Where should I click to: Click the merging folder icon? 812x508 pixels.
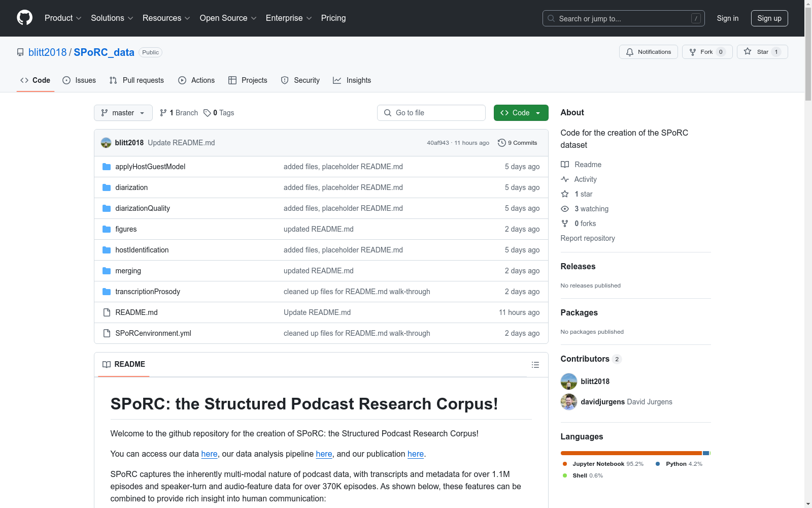click(107, 271)
